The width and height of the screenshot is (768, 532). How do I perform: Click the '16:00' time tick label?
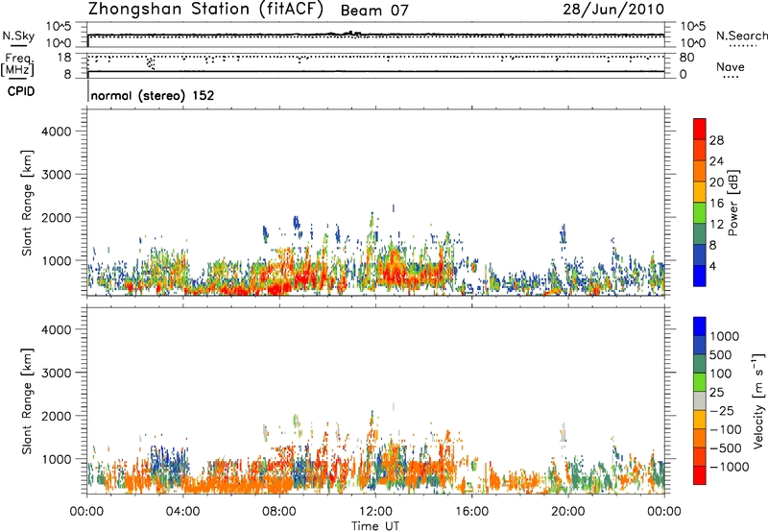pyautogui.click(x=472, y=512)
